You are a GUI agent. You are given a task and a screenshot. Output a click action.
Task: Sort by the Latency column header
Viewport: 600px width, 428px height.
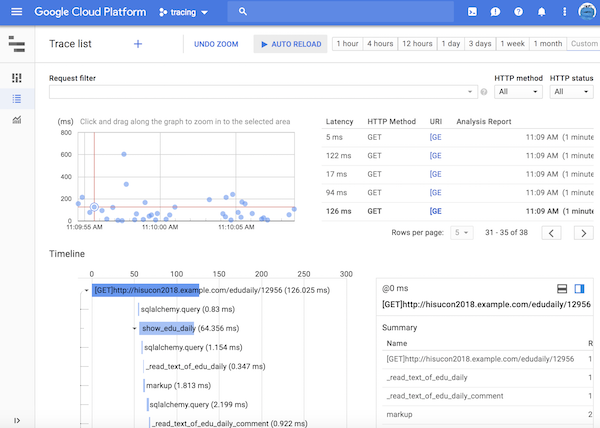339,122
